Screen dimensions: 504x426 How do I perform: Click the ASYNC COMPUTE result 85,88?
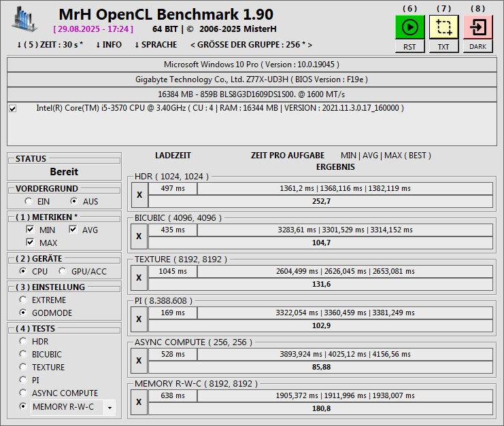[x=321, y=367]
